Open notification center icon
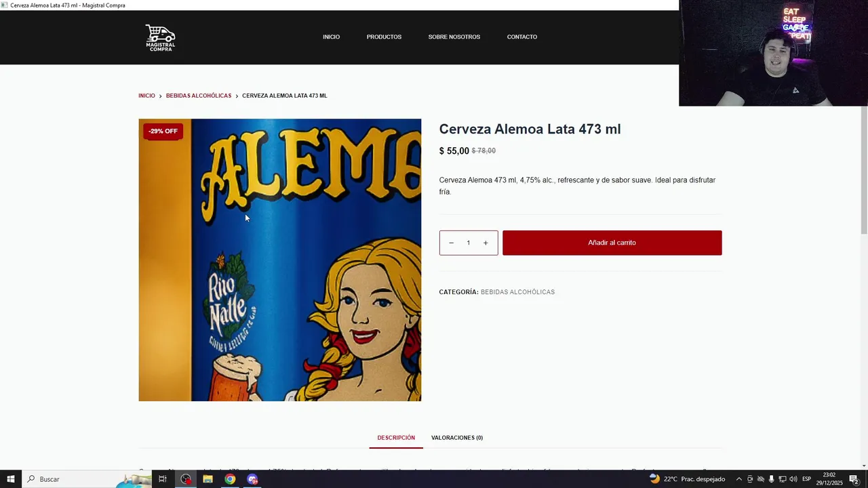This screenshot has width=868, height=488. 854,479
